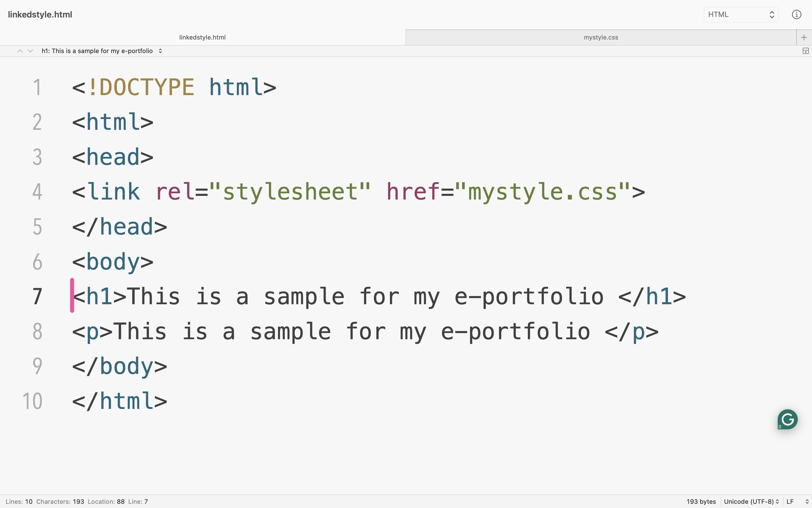
Task: Click the opening html tag on line 2
Action: tap(113, 122)
